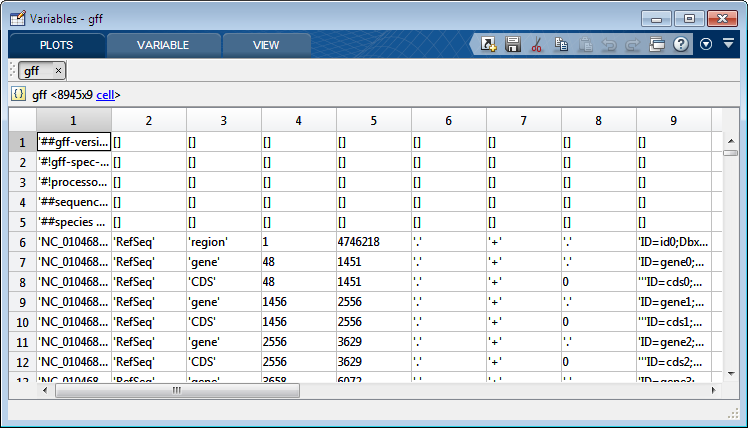Select column header 6
This screenshot has width=748, height=428.
[x=448, y=120]
